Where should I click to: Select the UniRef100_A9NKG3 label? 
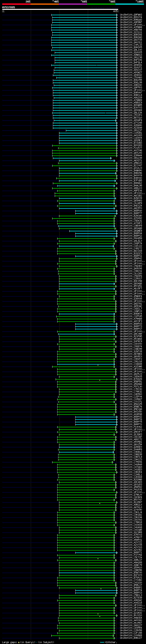(x=131, y=55)
